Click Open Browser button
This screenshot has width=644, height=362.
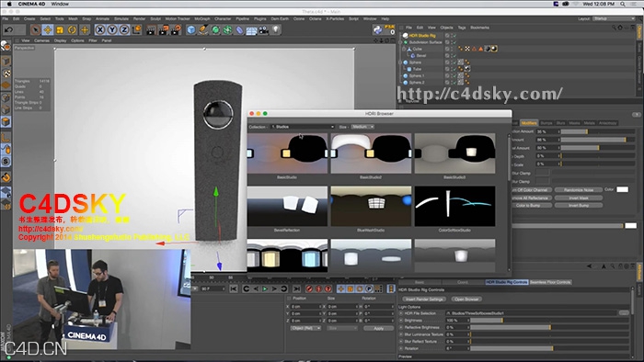[466, 300]
